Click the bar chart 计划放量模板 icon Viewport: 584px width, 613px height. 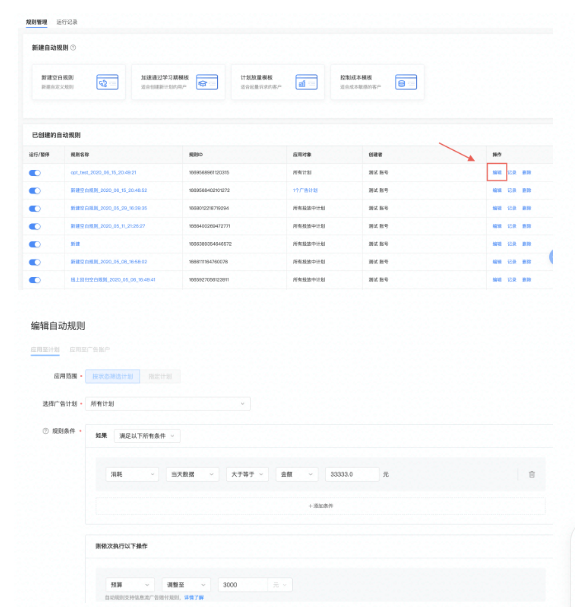pos(306,82)
